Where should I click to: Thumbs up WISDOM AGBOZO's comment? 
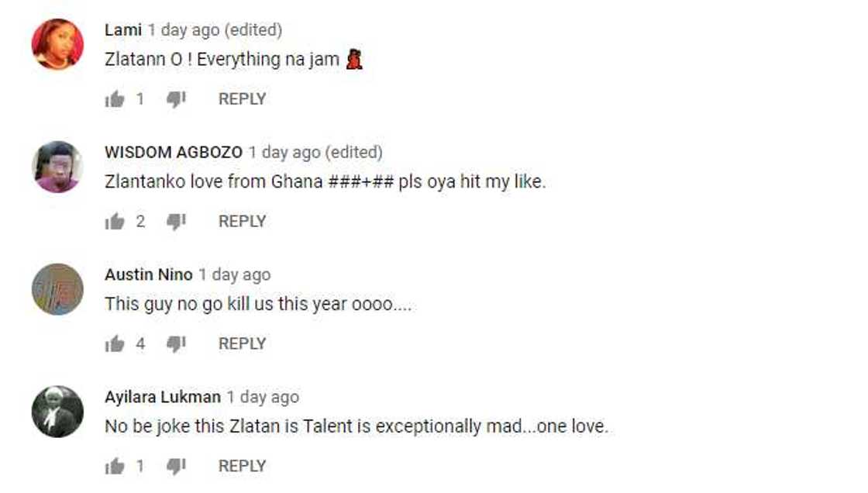click(115, 222)
